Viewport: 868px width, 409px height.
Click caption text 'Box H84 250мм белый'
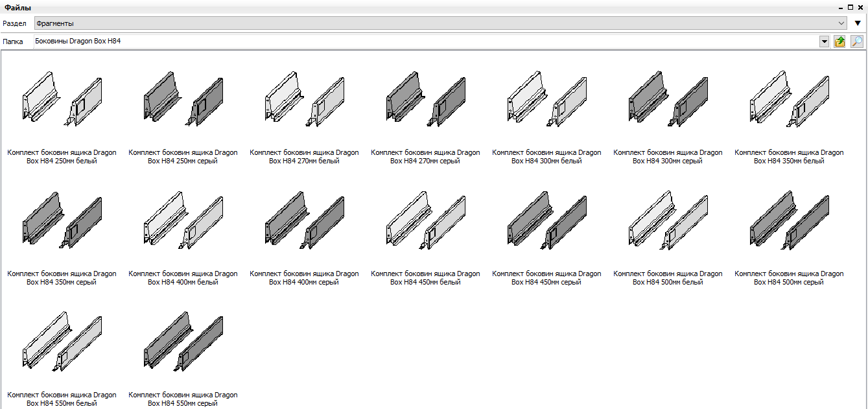point(62,161)
